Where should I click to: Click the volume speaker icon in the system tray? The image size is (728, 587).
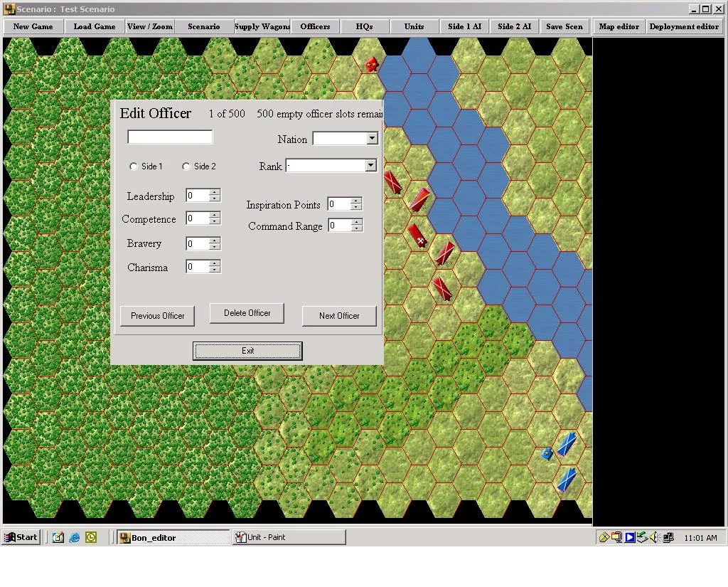[654, 537]
